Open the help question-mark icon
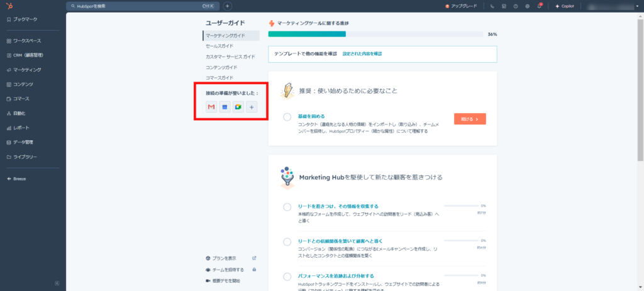The width and height of the screenshot is (644, 291). click(516, 6)
